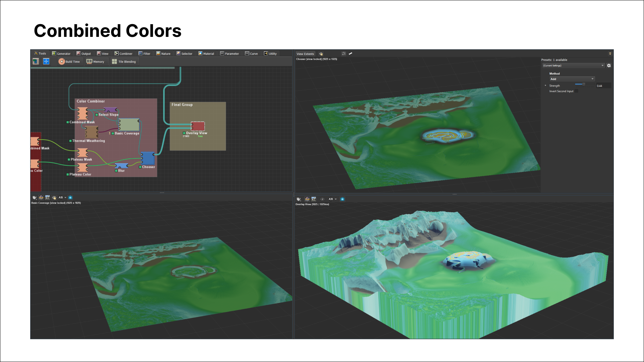The image size is (644, 362).
Task: Adjust the Strength slider handle
Action: (584, 84)
